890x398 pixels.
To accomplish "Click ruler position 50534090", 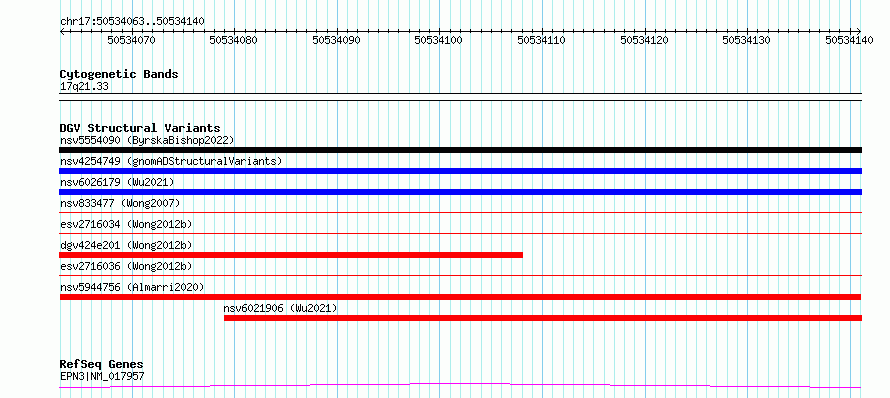I will (x=337, y=40).
